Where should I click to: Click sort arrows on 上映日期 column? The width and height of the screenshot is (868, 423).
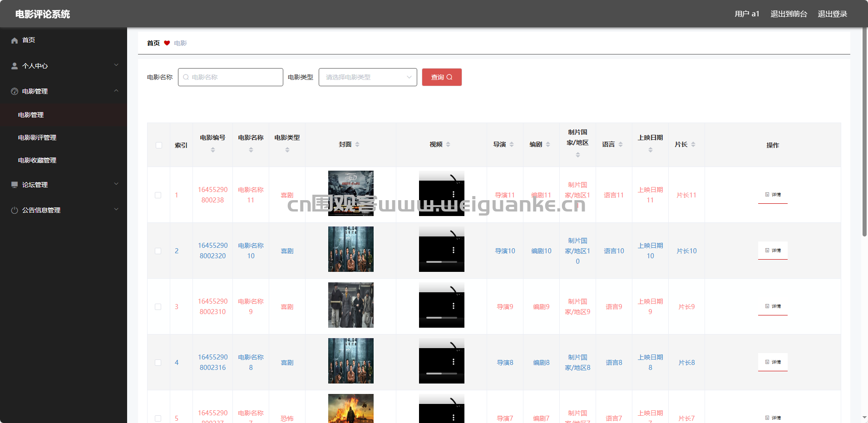tap(651, 150)
